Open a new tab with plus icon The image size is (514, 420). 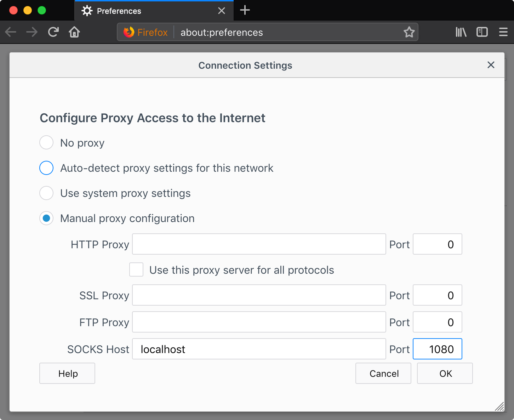[245, 10]
